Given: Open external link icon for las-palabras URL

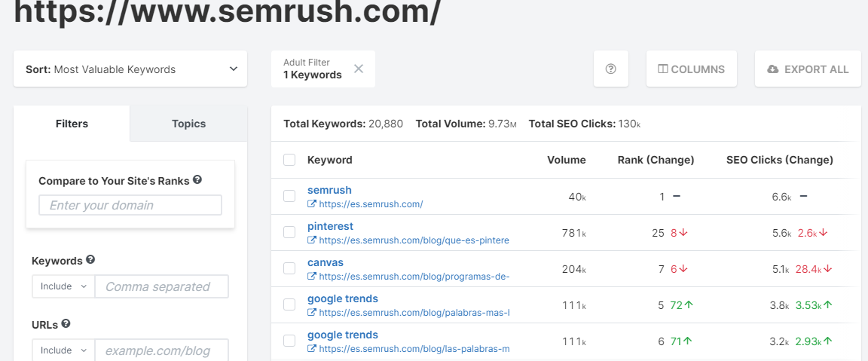Looking at the screenshot, I should (312, 349).
